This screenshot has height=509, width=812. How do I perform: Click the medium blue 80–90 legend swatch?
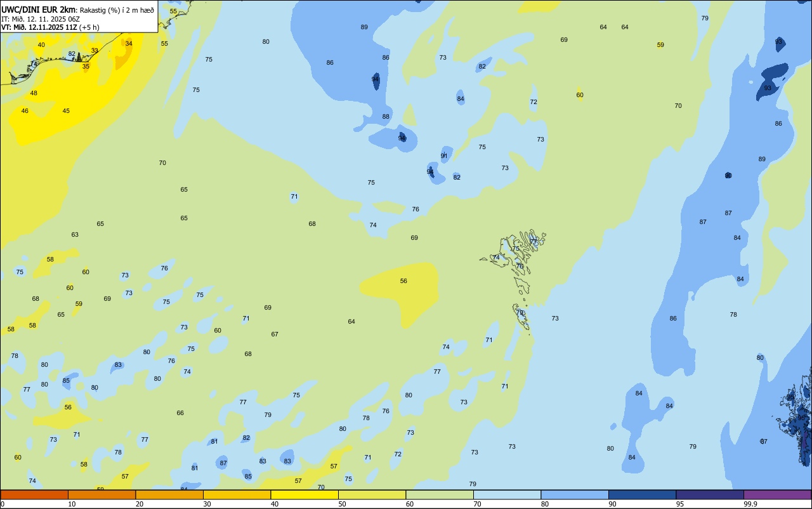pyautogui.click(x=575, y=494)
